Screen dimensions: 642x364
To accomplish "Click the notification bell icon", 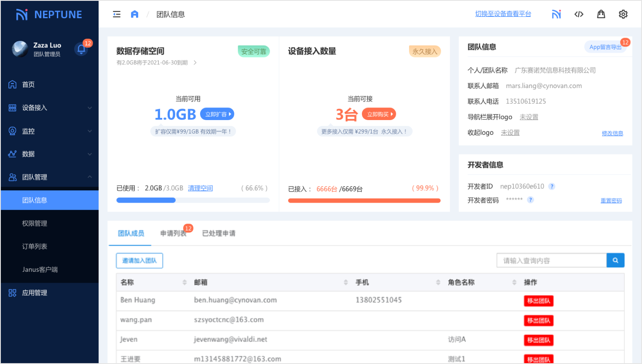I will [81, 49].
